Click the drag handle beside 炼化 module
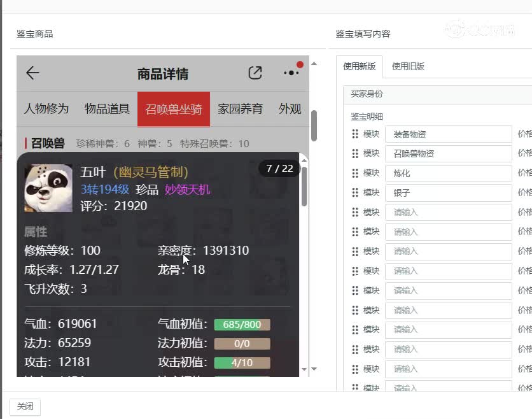Viewport: 532px width, 419px height. (354, 173)
